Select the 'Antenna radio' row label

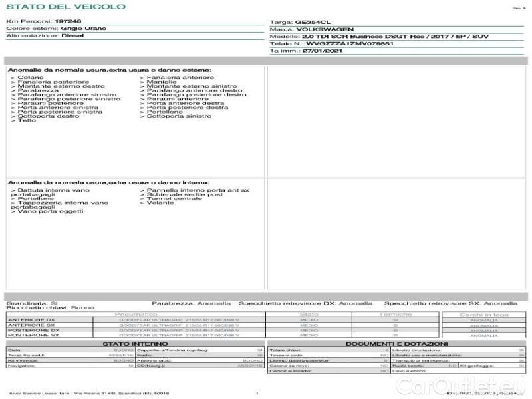[x=154, y=360]
